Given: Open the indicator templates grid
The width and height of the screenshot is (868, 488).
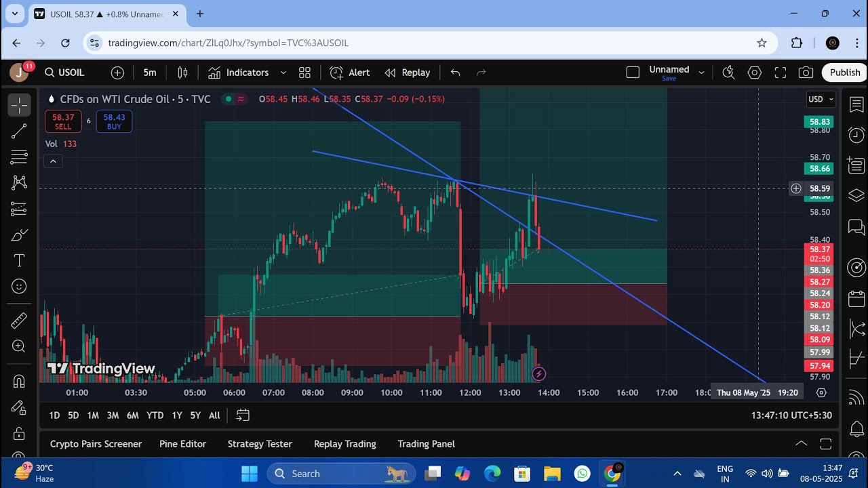Looking at the screenshot, I should pyautogui.click(x=304, y=73).
